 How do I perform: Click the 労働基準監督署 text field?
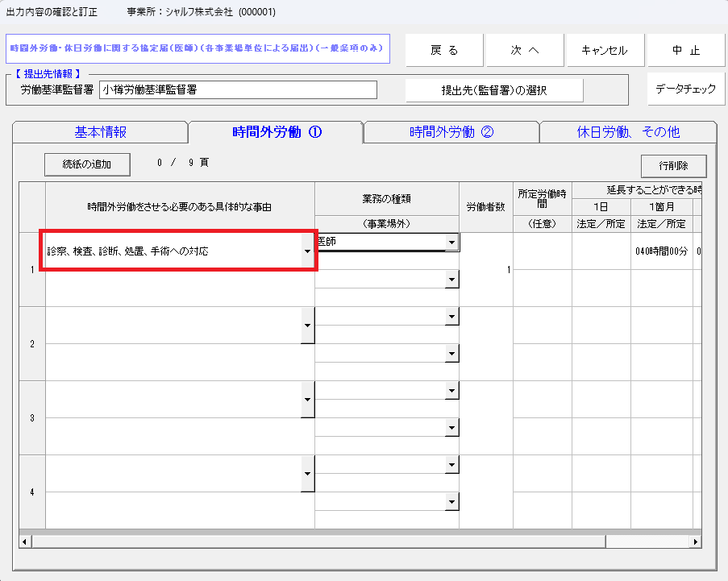pyautogui.click(x=238, y=89)
